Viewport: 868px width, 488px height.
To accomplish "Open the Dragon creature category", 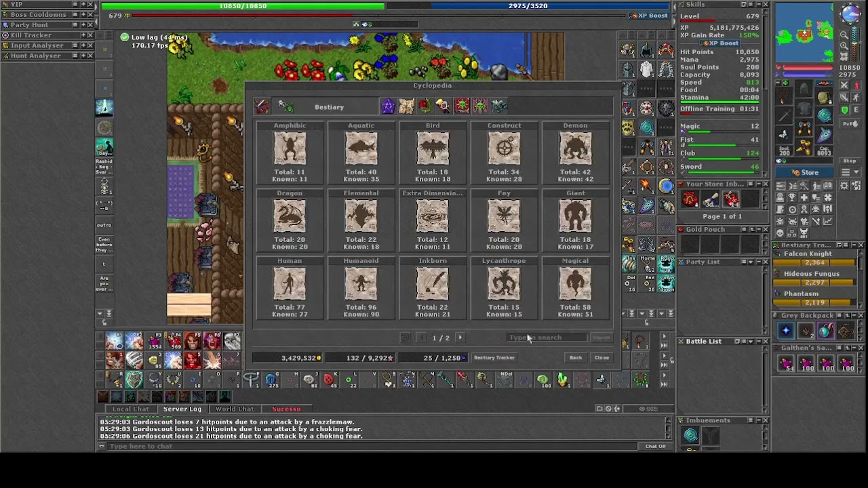I will coord(290,220).
